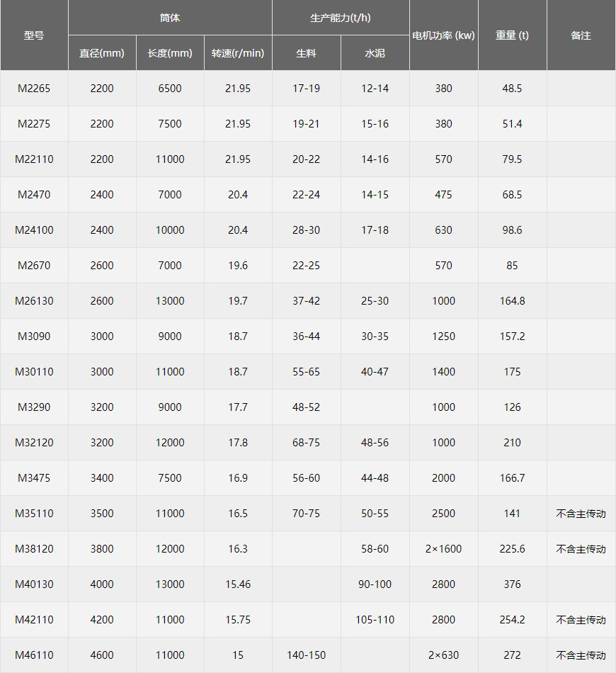Select the M46110 model cell

[x=34, y=655]
